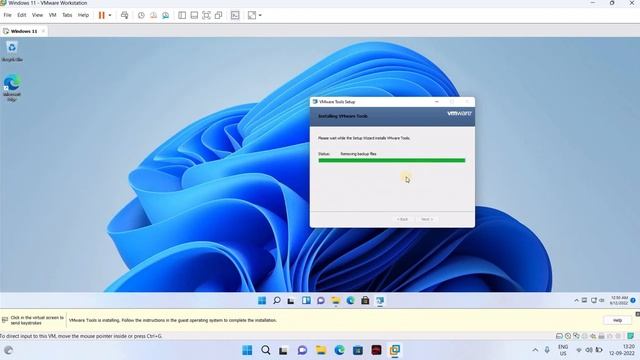Viewport: 640px width, 360px height.
Task: Open the Help menu
Action: (83, 15)
